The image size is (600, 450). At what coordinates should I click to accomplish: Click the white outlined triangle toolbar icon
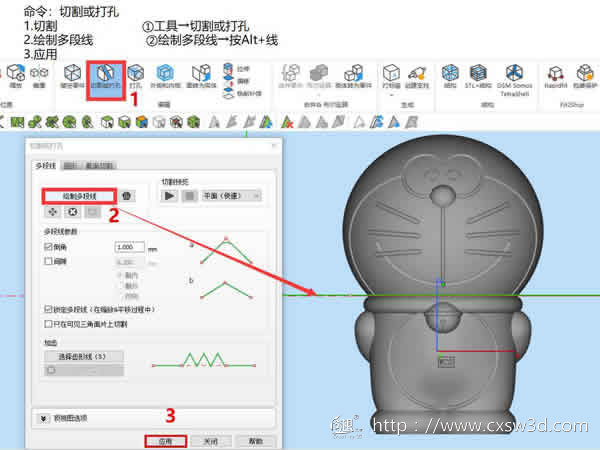coord(358,122)
